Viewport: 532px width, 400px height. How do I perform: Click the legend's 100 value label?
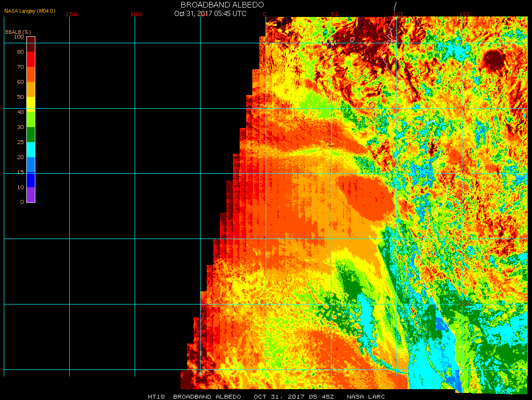pyautogui.click(x=19, y=37)
